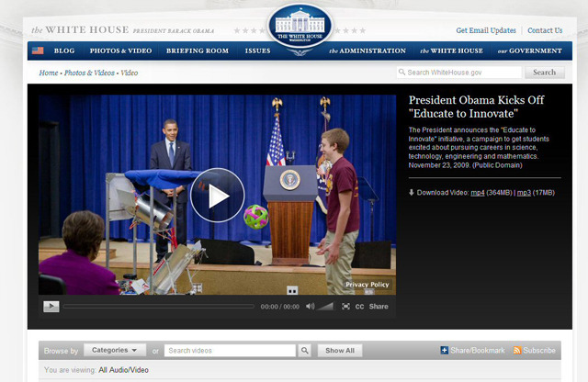The width and height of the screenshot is (588, 382).
Task: Open the Briefing Room menu
Action: (197, 51)
